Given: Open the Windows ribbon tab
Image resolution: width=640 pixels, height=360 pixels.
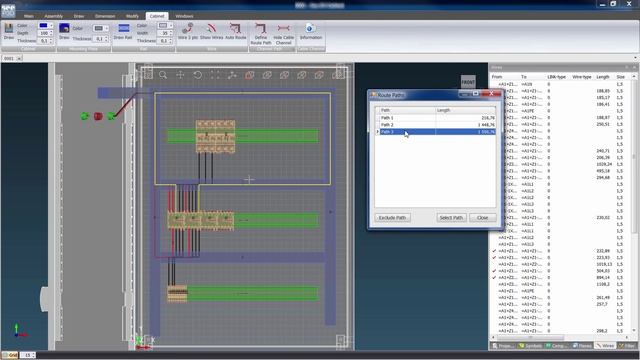Looking at the screenshot, I should [x=184, y=16].
